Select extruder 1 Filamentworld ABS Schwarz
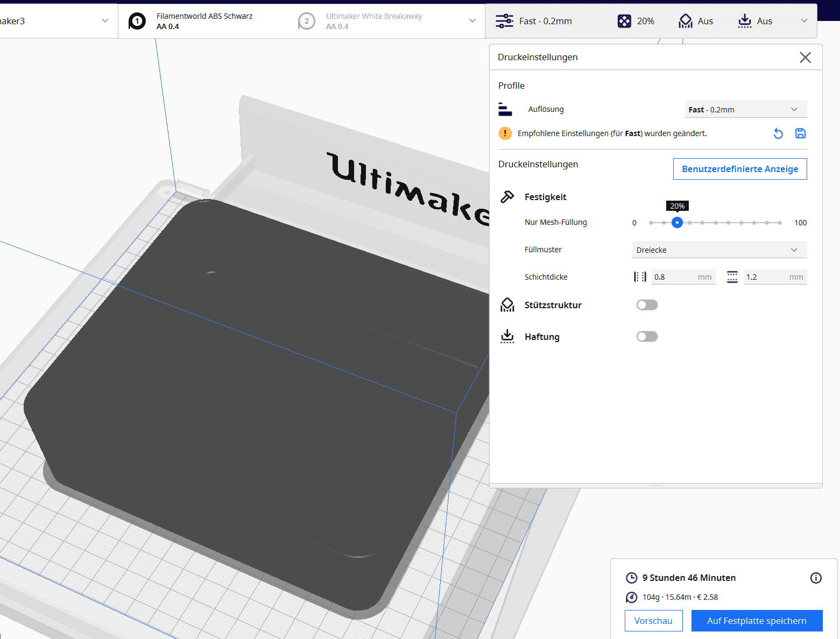 coord(204,21)
